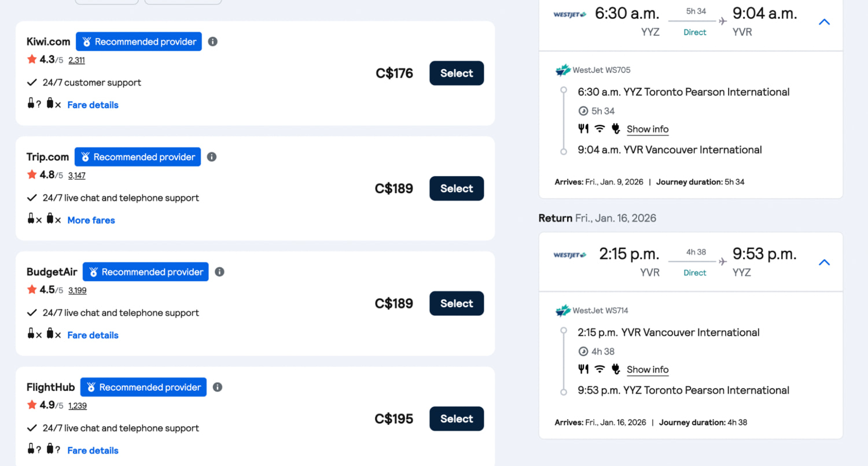Click the star rating icon beside Kiwi.com
The height and width of the screenshot is (466, 868).
pyautogui.click(x=31, y=59)
